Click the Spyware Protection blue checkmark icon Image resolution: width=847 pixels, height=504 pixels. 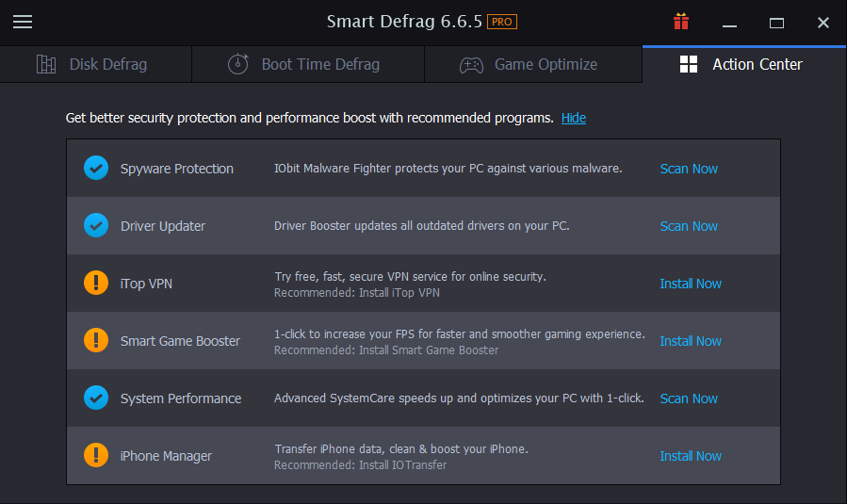pyautogui.click(x=96, y=168)
